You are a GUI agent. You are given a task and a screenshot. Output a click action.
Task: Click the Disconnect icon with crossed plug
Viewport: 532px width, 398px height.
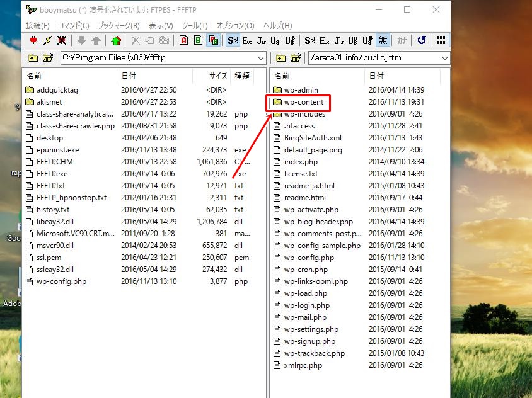tap(62, 40)
